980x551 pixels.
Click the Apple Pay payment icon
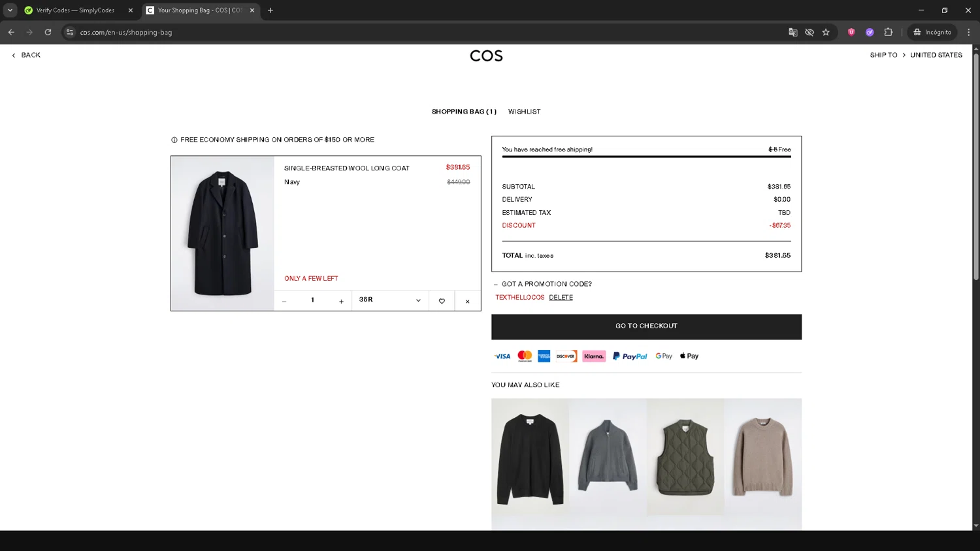[689, 356]
